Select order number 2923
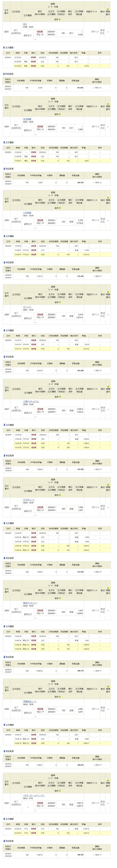The height and width of the screenshot is (868, 117). click(x=6, y=32)
